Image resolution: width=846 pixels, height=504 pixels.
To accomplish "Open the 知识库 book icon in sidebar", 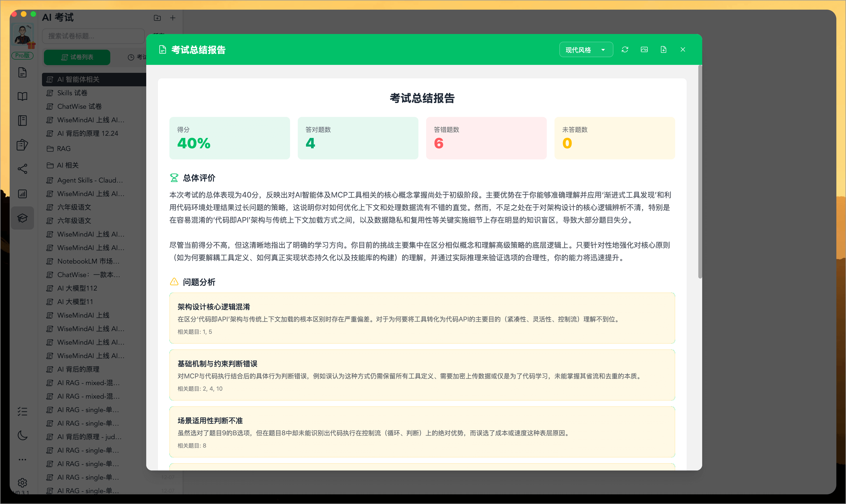I will pyautogui.click(x=22, y=96).
